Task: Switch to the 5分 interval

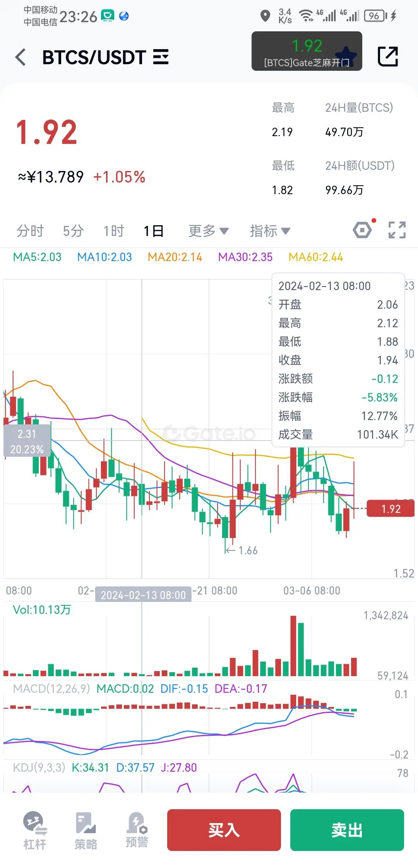Action: [x=74, y=231]
